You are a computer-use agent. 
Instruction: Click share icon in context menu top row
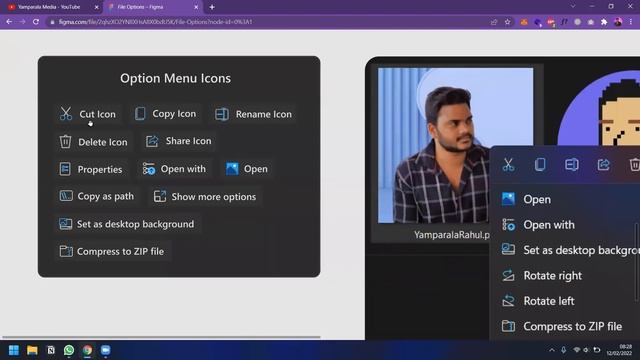click(x=603, y=164)
